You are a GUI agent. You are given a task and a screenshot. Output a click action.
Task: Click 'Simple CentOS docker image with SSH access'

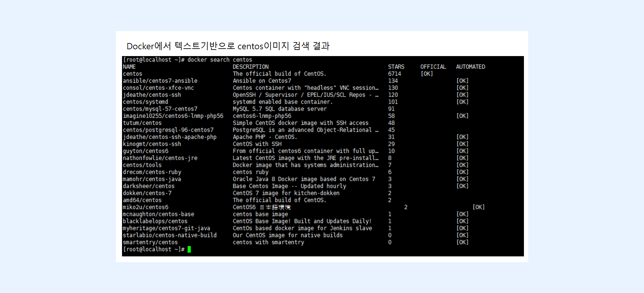coord(301,123)
